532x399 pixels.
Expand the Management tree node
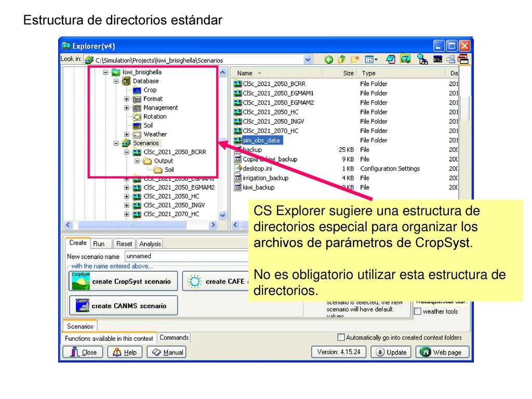coord(127,108)
